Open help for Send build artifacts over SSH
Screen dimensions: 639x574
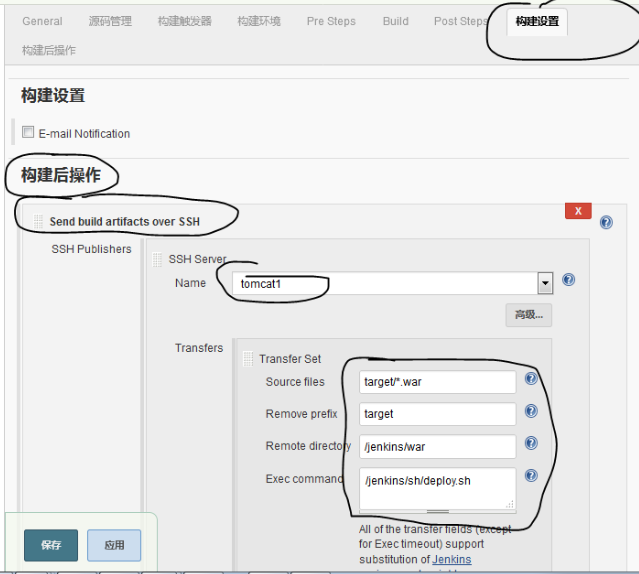pos(606,222)
